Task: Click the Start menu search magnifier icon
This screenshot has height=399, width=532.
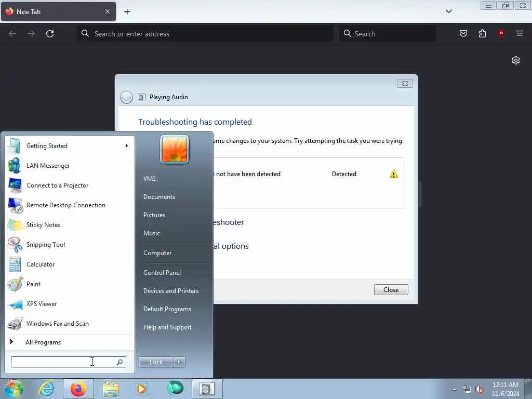Action: pyautogui.click(x=120, y=362)
